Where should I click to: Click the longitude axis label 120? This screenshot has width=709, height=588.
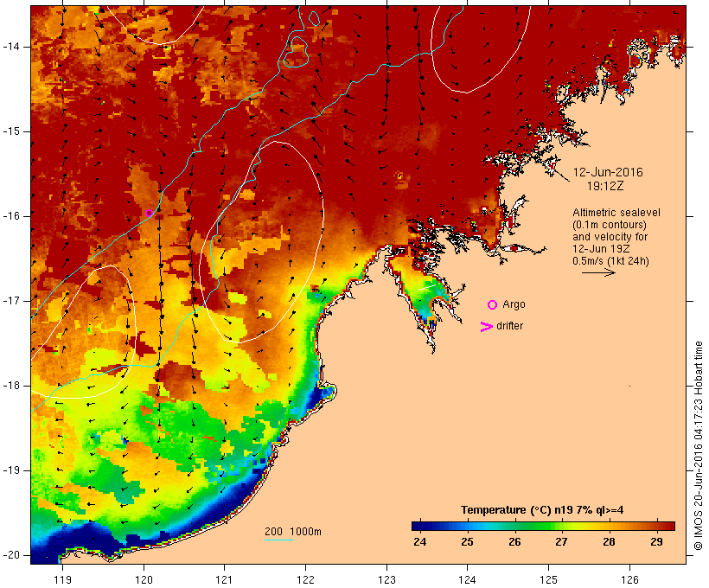tap(144, 580)
